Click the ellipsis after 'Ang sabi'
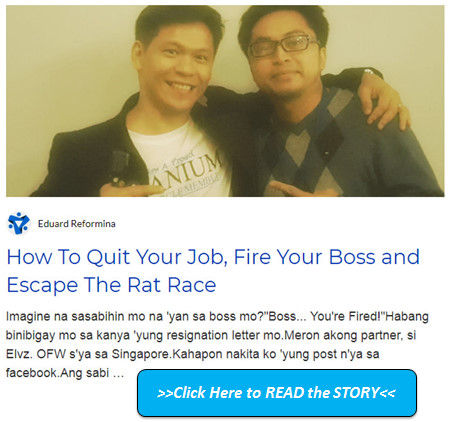The width and height of the screenshot is (452, 422). tap(118, 373)
